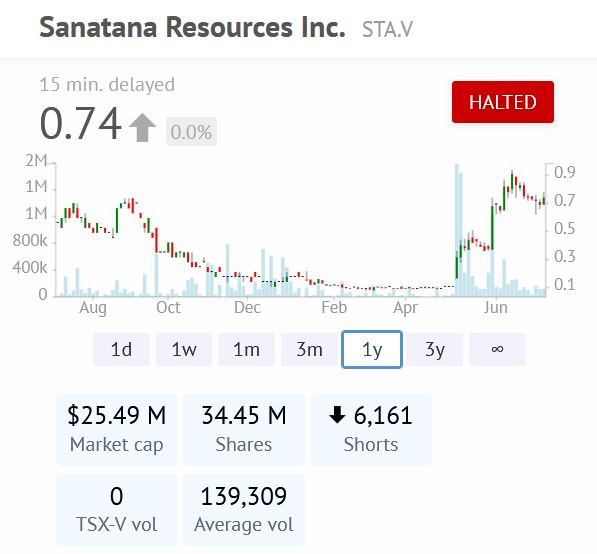Screen dimensions: 597x554
Task: Click the 400k volume axis label
Action: pyautogui.click(x=30, y=268)
